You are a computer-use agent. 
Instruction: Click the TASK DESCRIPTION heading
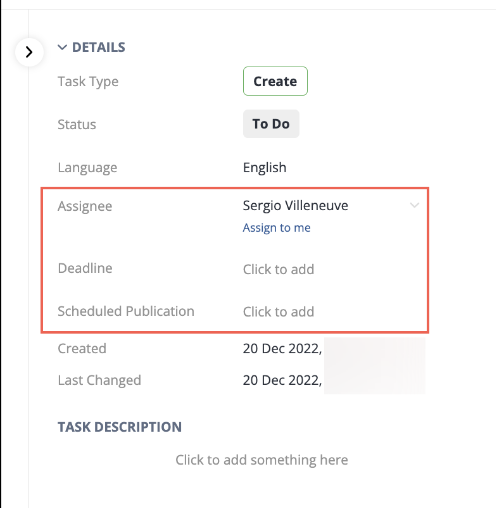coord(120,427)
